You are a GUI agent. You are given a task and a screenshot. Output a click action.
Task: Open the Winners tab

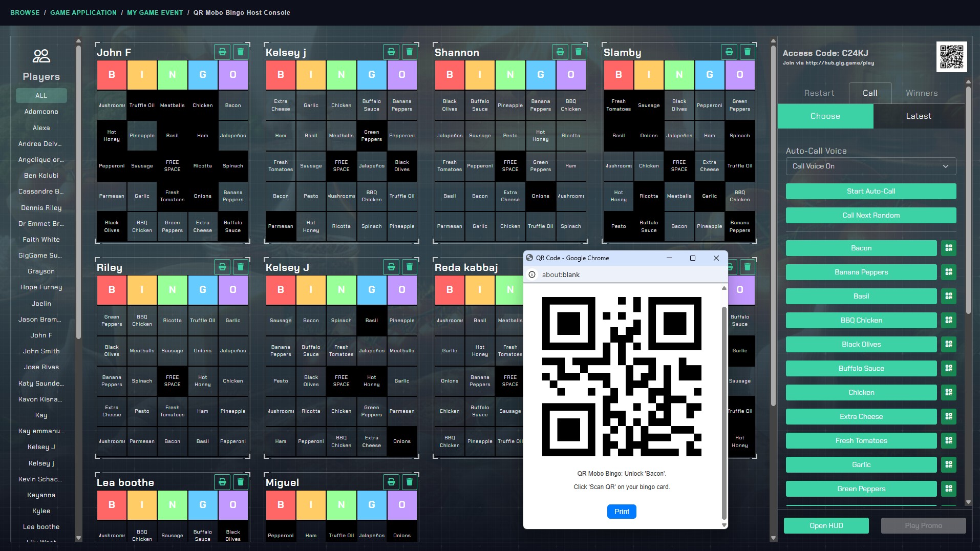921,93
